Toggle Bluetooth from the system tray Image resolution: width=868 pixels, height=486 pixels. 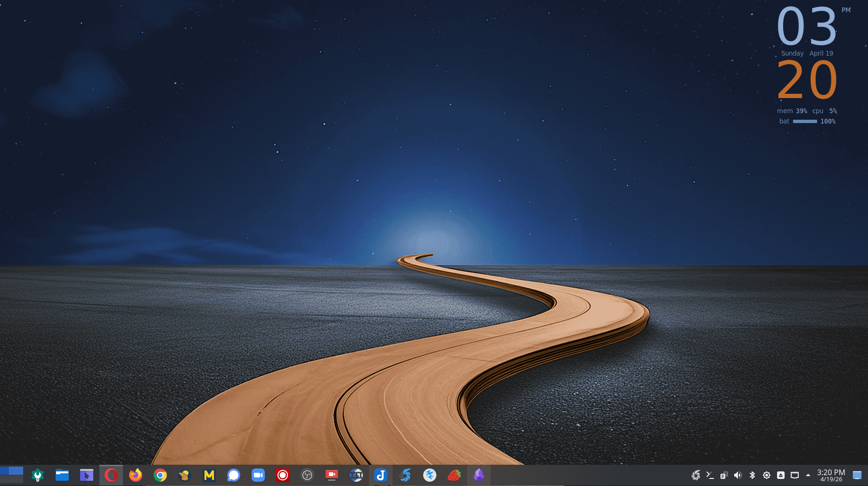(x=752, y=475)
